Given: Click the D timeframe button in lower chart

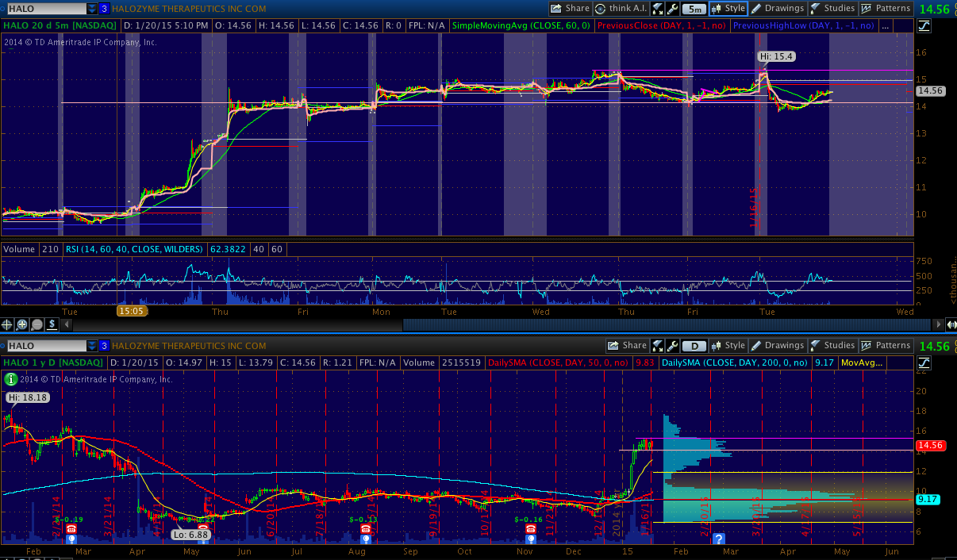Looking at the screenshot, I should [694, 346].
